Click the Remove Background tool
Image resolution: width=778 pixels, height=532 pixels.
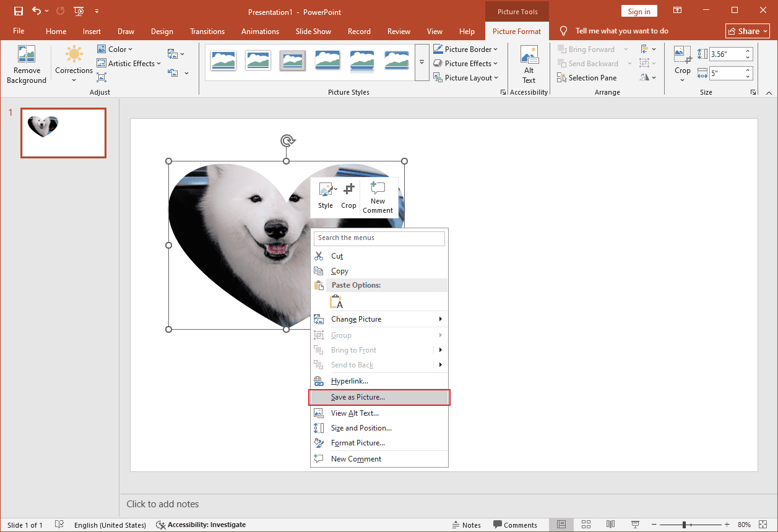pos(26,64)
